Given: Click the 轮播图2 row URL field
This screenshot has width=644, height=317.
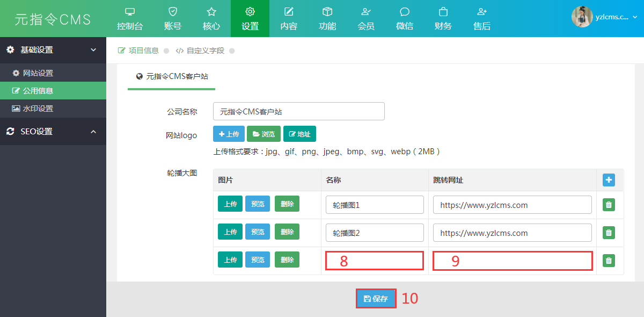Looking at the screenshot, I should point(513,233).
